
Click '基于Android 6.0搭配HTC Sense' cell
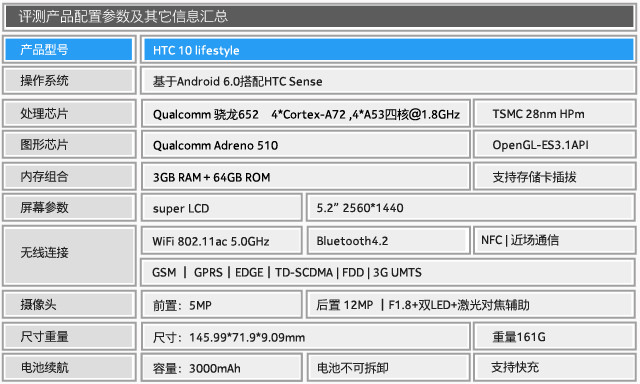pos(389,81)
